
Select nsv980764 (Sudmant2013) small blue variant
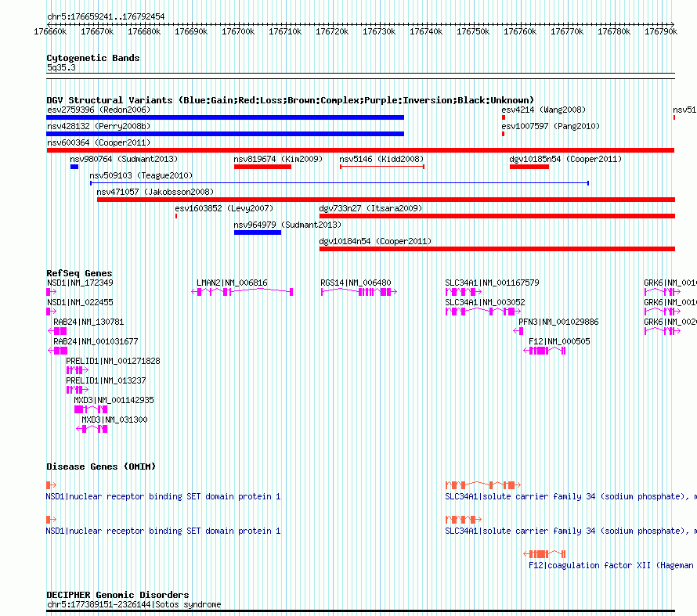click(74, 167)
